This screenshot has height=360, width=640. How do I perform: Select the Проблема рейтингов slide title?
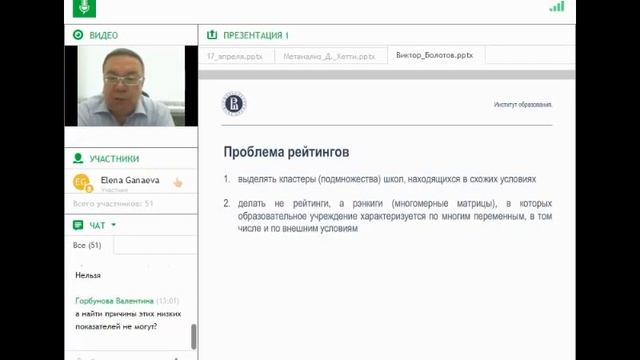tap(286, 152)
